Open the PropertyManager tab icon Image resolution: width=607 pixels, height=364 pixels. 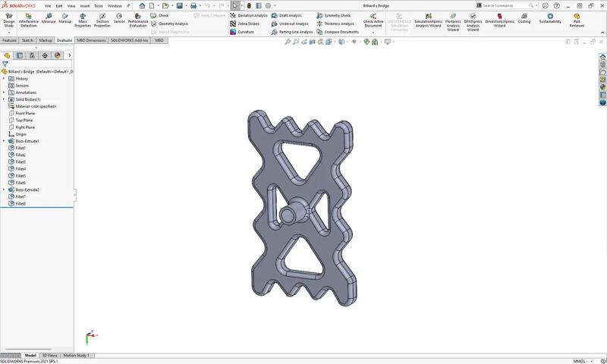[x=20, y=55]
